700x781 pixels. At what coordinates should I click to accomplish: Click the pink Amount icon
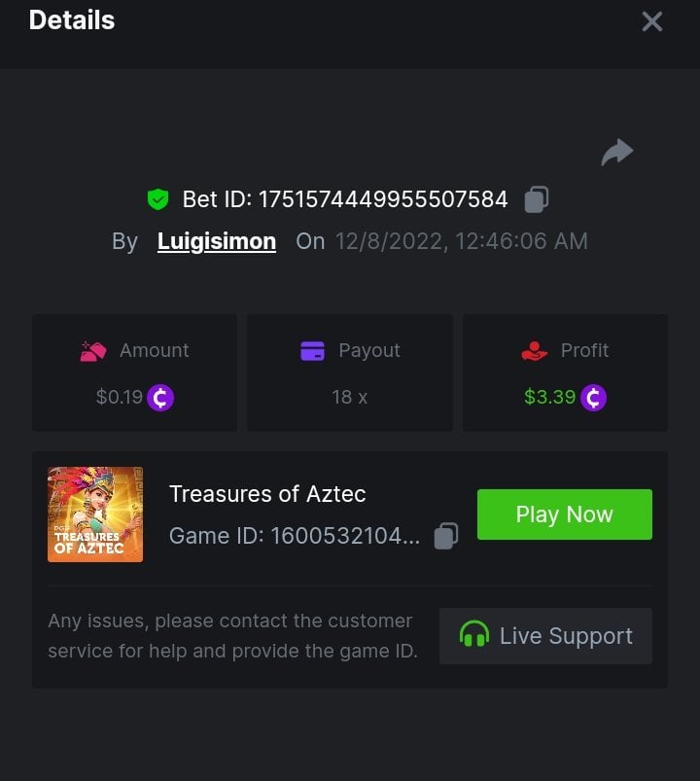coord(92,351)
